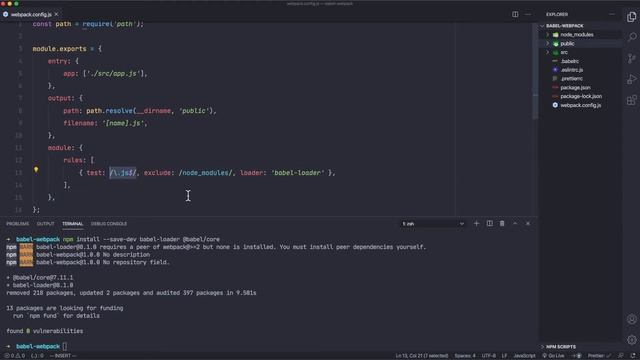Viewport: 640px width, 360px height.
Task: Open the Accounts menu in activity bar
Action: 631,319
